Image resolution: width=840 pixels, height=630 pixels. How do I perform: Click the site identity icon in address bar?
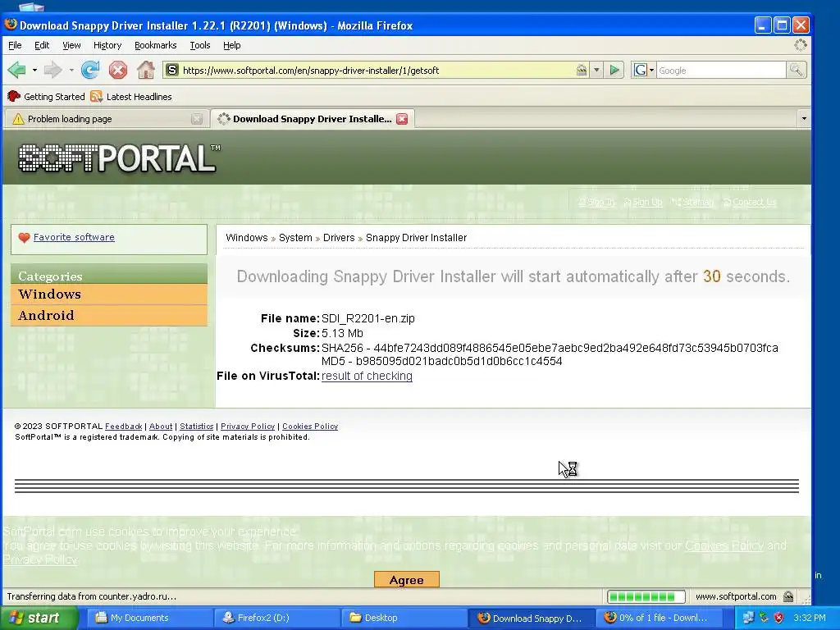pos(171,71)
